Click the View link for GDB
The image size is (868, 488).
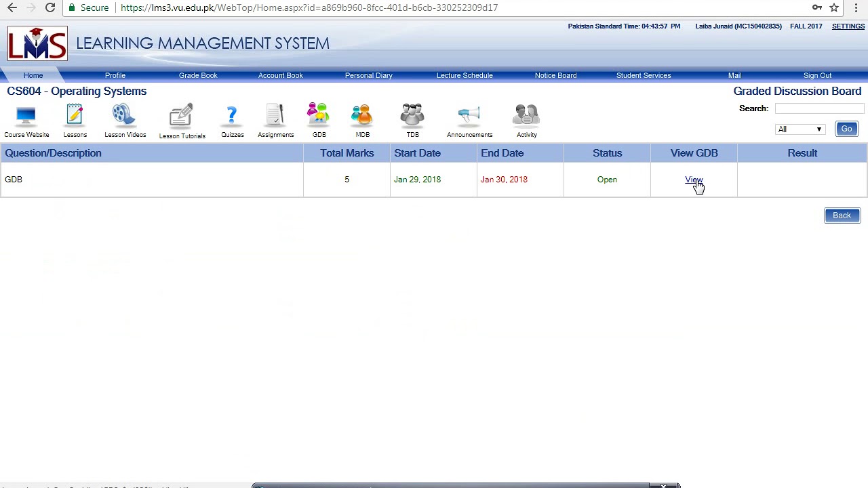pos(694,180)
